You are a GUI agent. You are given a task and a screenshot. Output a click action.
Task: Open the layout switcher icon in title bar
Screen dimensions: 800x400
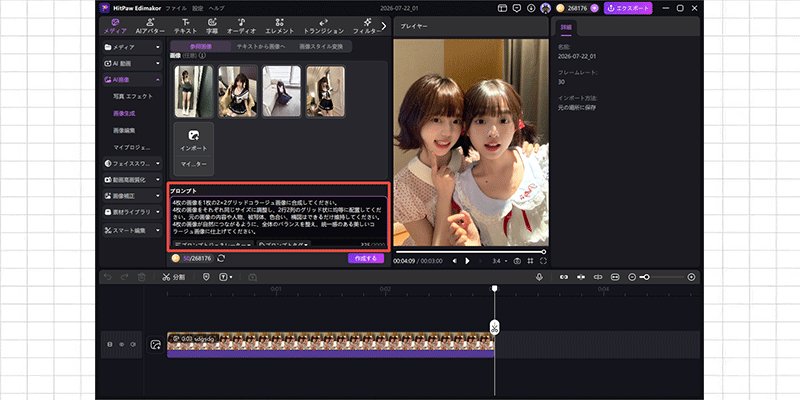[503, 8]
